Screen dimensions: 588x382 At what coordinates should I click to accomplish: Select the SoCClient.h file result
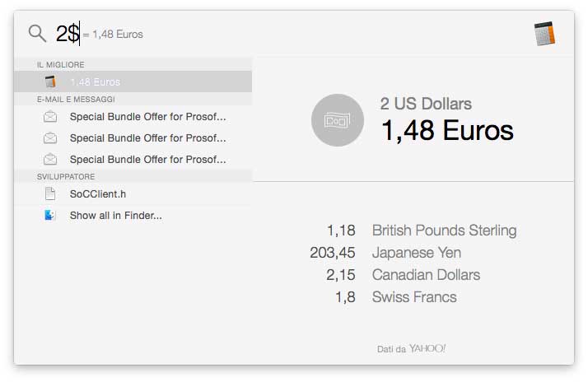(x=98, y=194)
